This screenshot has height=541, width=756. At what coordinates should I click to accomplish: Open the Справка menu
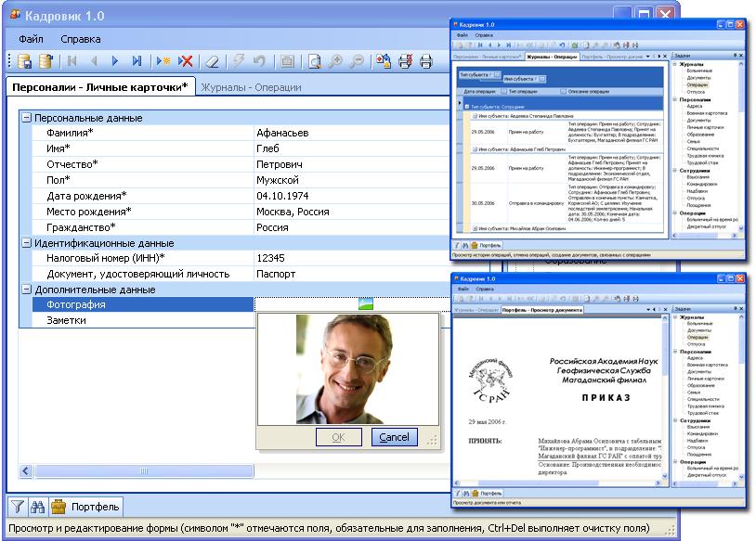tap(81, 39)
